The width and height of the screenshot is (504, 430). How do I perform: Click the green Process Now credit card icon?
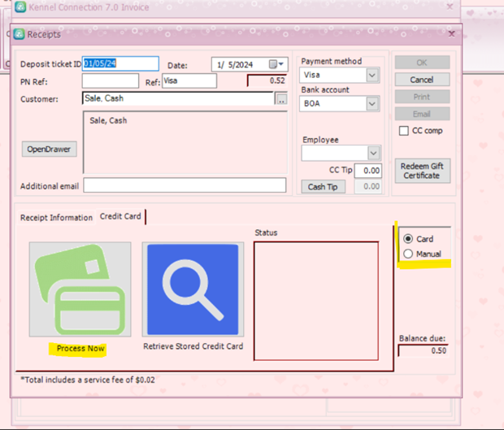click(80, 289)
